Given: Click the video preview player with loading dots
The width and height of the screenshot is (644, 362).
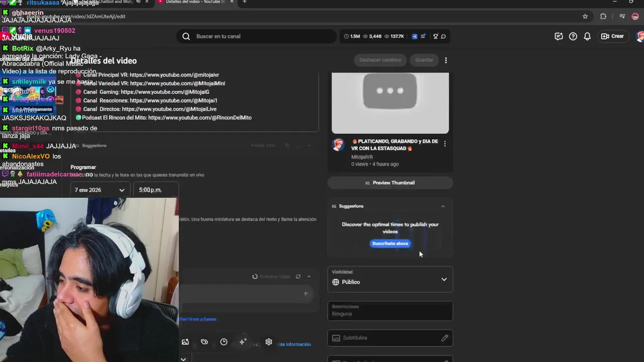Looking at the screenshot, I should coord(390,103).
